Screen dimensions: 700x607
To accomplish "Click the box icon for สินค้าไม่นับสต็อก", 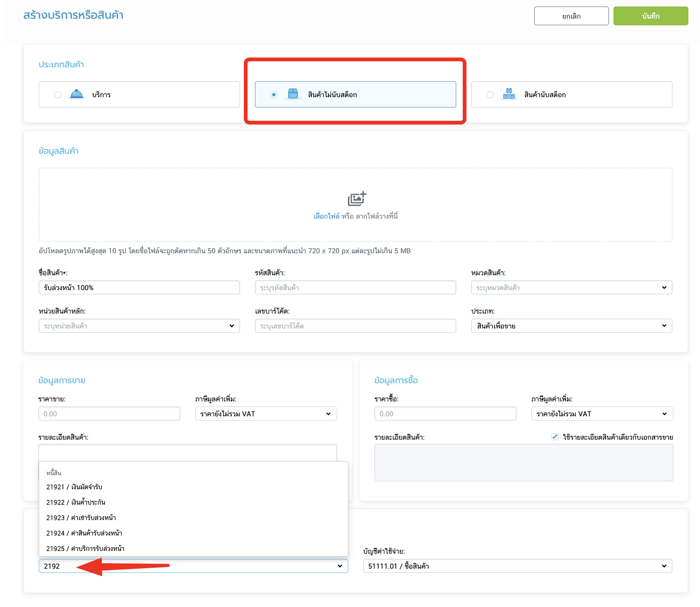I will point(293,94).
